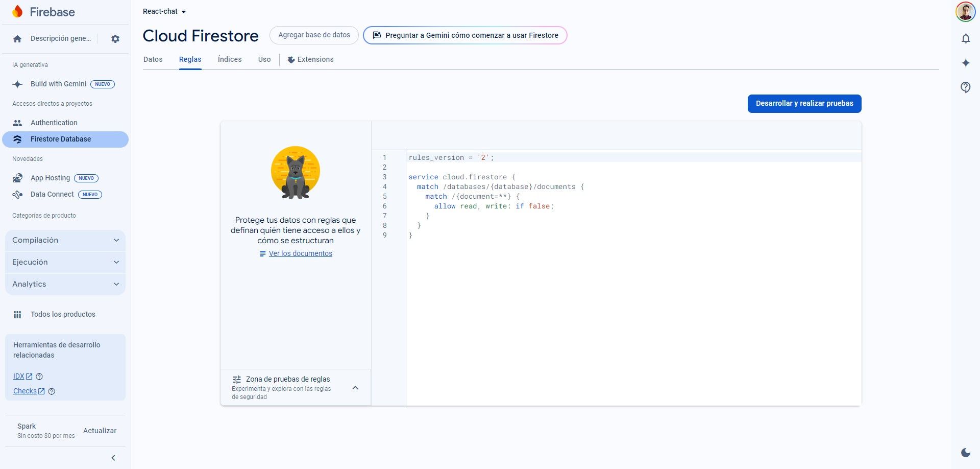Switch to the Datos tab
980x469 pixels.
click(153, 59)
